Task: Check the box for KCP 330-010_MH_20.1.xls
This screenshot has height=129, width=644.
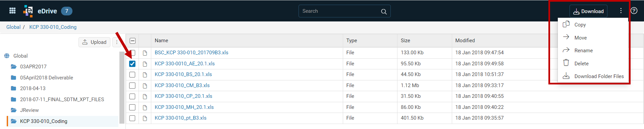Action: point(132,107)
